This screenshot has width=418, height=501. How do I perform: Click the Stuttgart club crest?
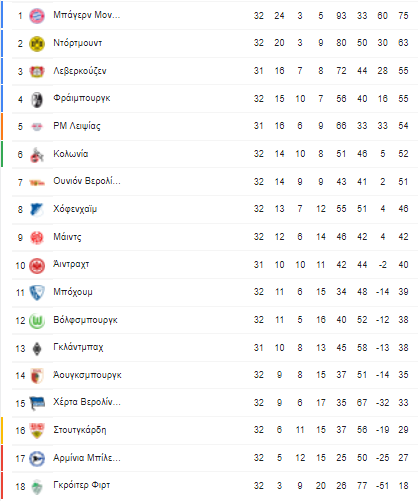point(37,430)
